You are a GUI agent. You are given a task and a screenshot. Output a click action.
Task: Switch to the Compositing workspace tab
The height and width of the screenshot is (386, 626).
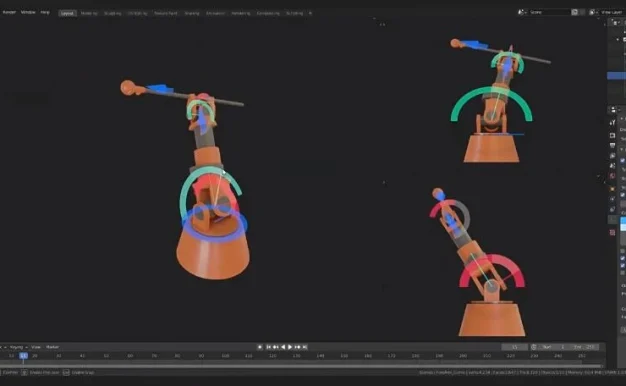[x=268, y=13]
